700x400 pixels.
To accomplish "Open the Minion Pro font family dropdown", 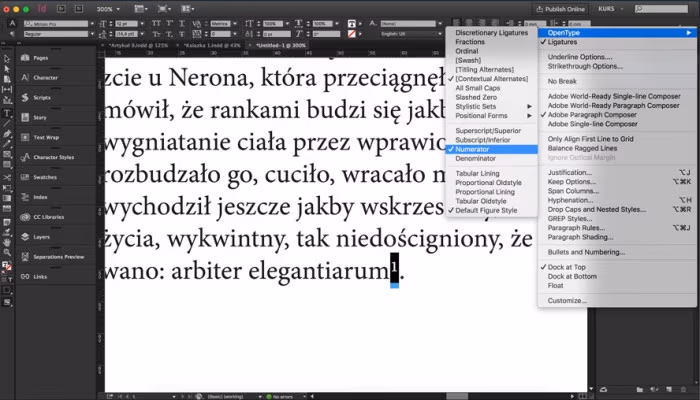I will tap(92, 24).
